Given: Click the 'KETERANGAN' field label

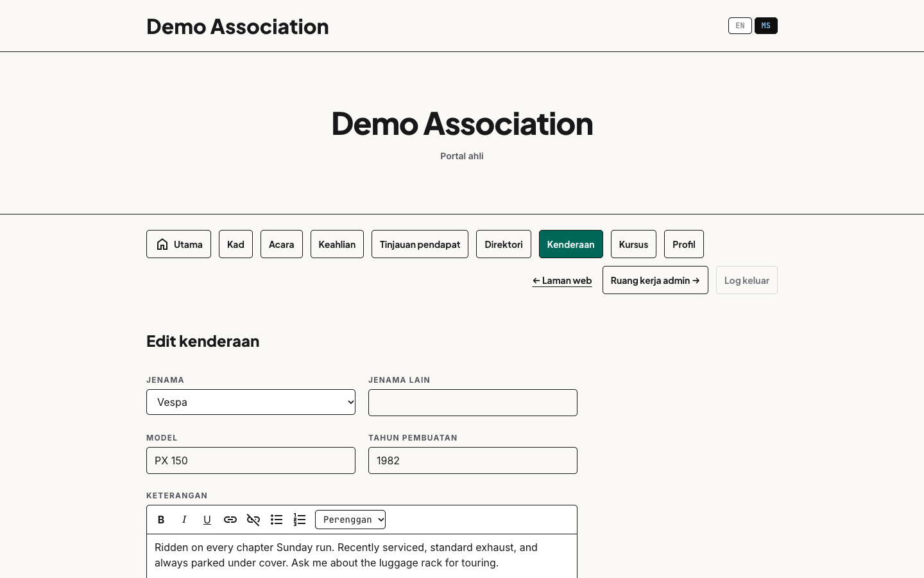Looking at the screenshot, I should pyautogui.click(x=177, y=496).
